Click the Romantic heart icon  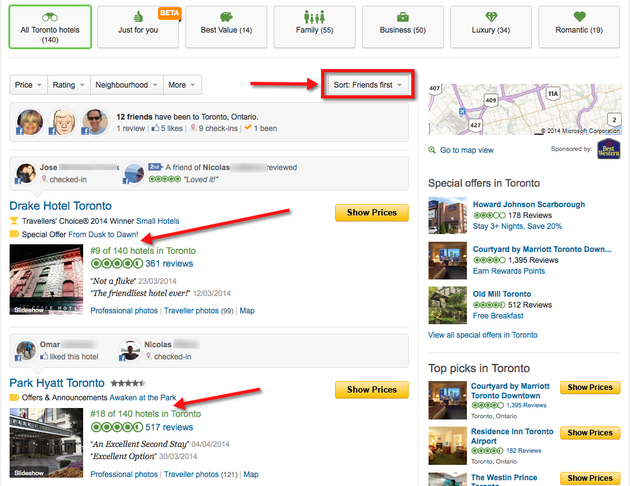(580, 17)
